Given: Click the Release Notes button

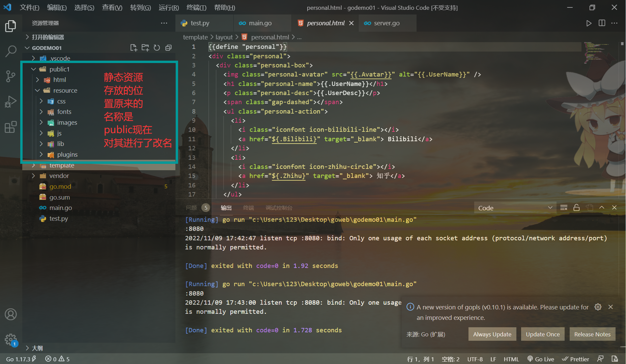Looking at the screenshot, I should pos(592,334).
